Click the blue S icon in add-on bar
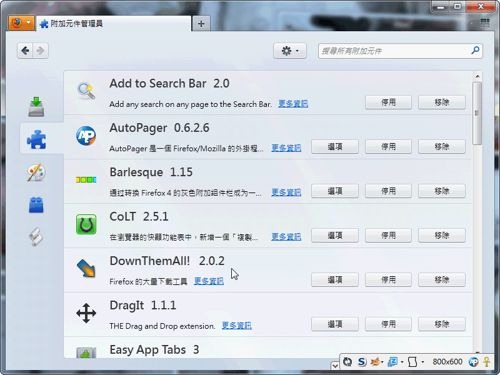 click(362, 362)
